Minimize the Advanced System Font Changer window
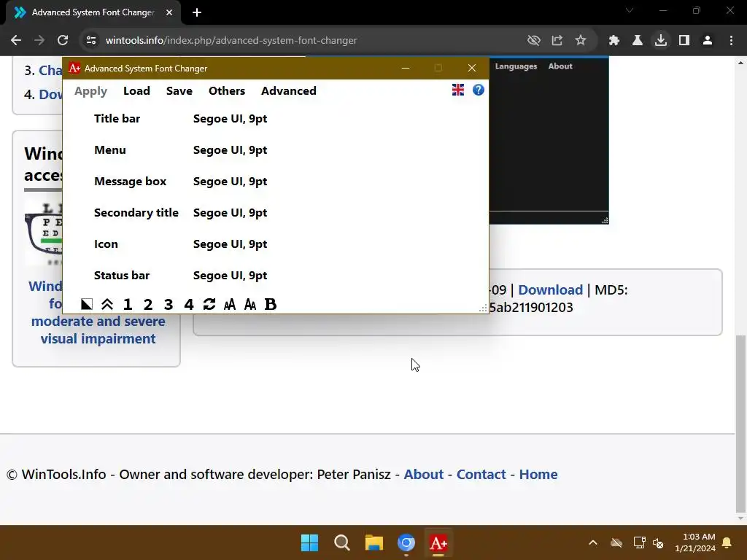747x560 pixels. 406,68
